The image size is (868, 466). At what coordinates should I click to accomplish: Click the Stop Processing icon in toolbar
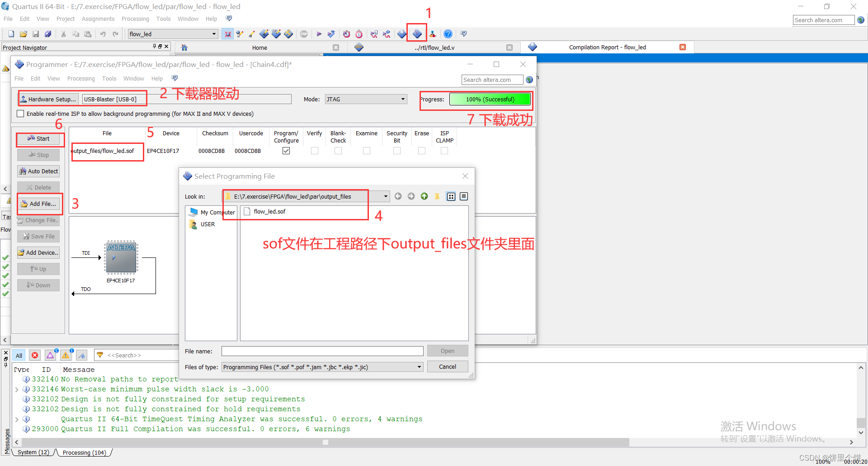click(304, 34)
